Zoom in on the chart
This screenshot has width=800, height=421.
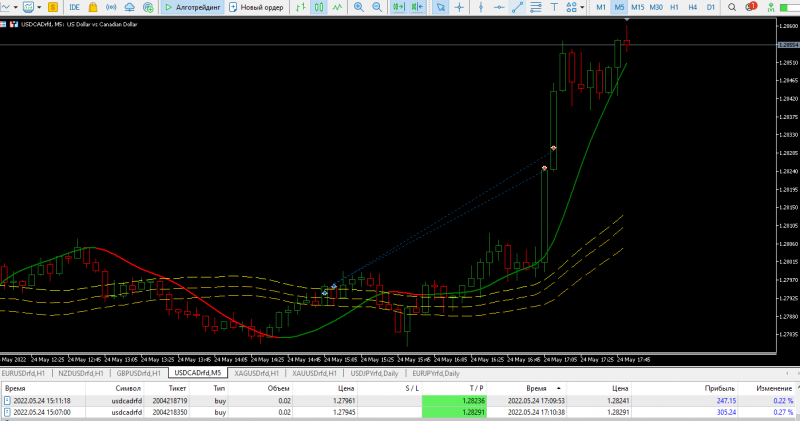[x=359, y=7]
